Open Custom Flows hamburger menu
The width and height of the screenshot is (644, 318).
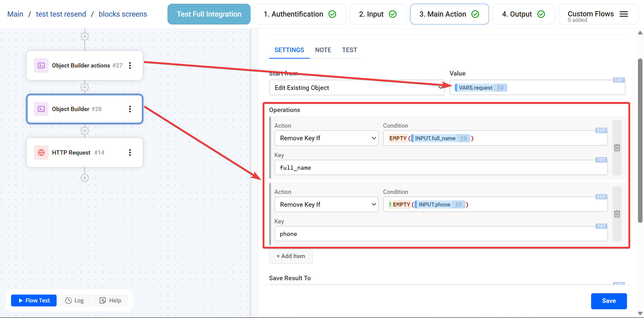click(624, 14)
